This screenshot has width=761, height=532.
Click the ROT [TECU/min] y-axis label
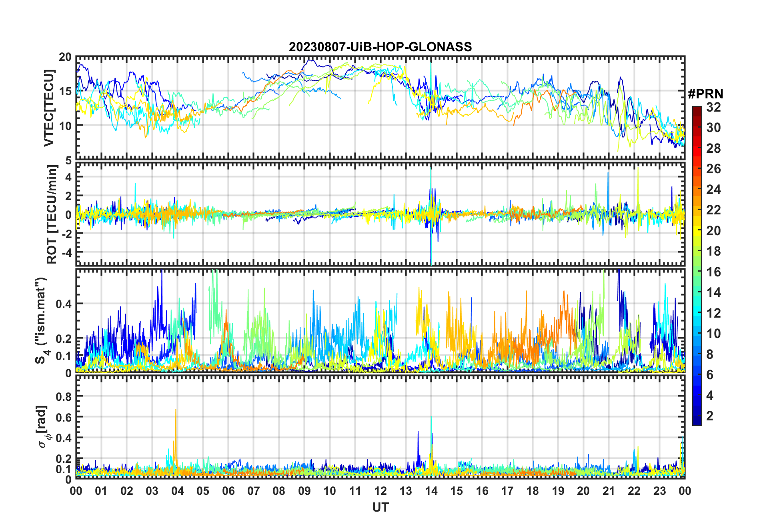52,214
